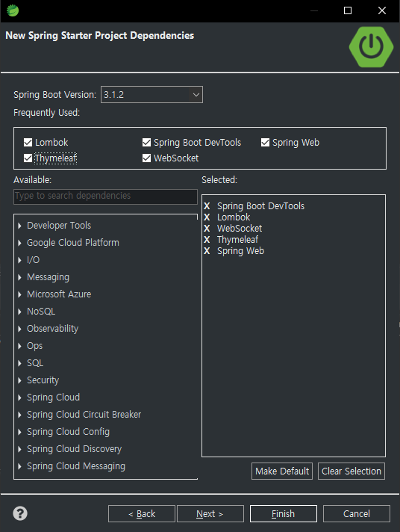Click the green Spring power logo
400x532 pixels.
pos(371,47)
